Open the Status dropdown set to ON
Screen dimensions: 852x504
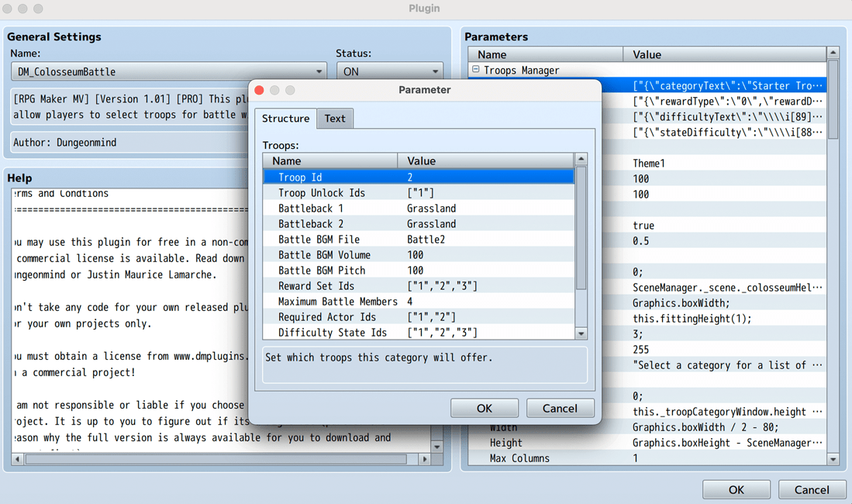coord(390,71)
